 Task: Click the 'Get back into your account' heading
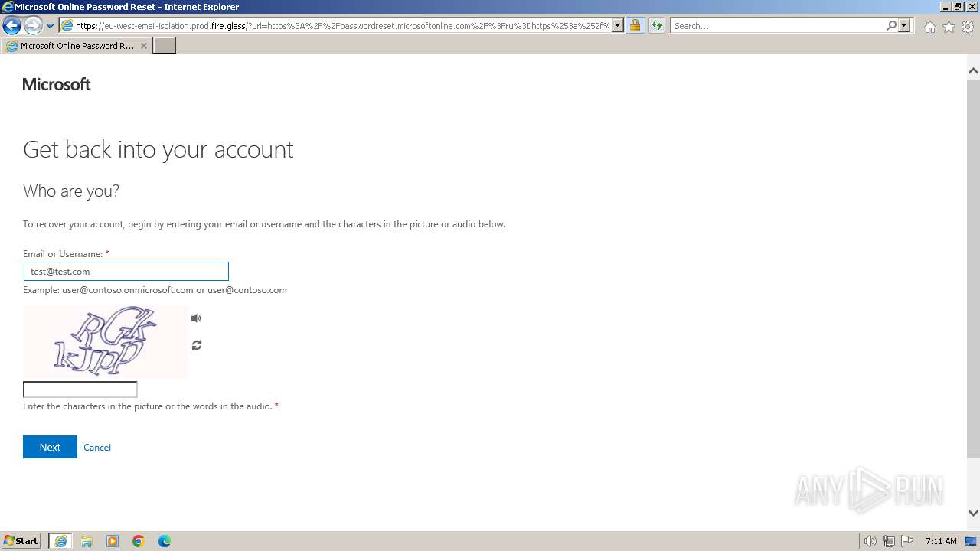tap(158, 149)
